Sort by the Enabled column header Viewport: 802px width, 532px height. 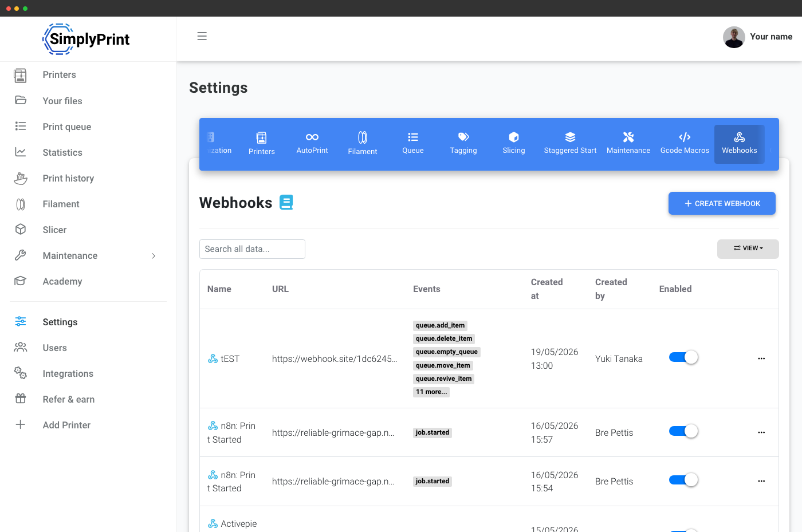675,289
